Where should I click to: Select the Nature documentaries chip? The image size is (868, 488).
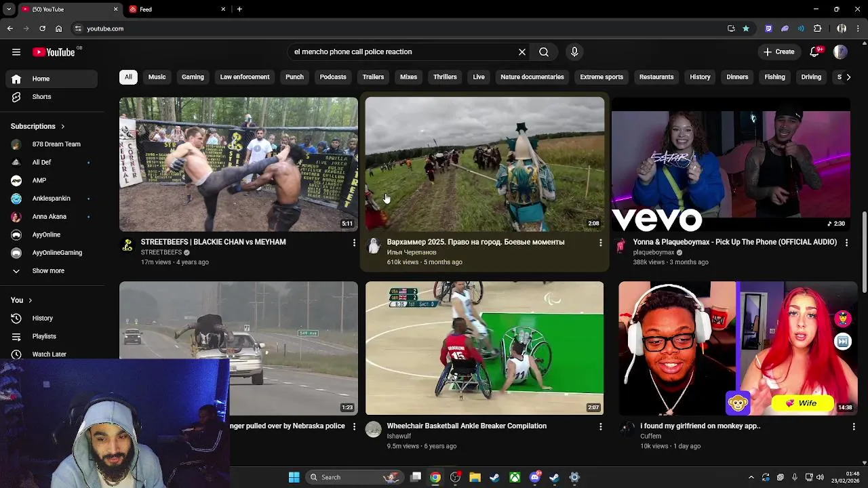(532, 77)
